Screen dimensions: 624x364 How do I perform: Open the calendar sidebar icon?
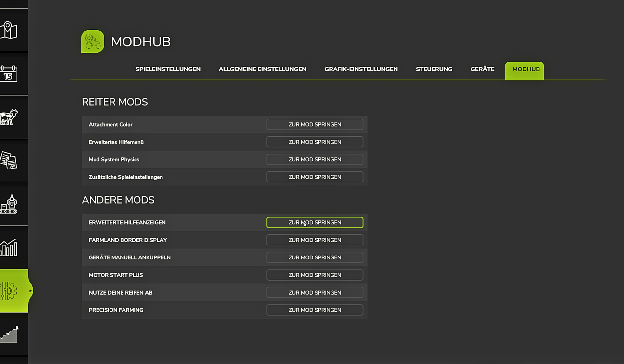point(9,73)
